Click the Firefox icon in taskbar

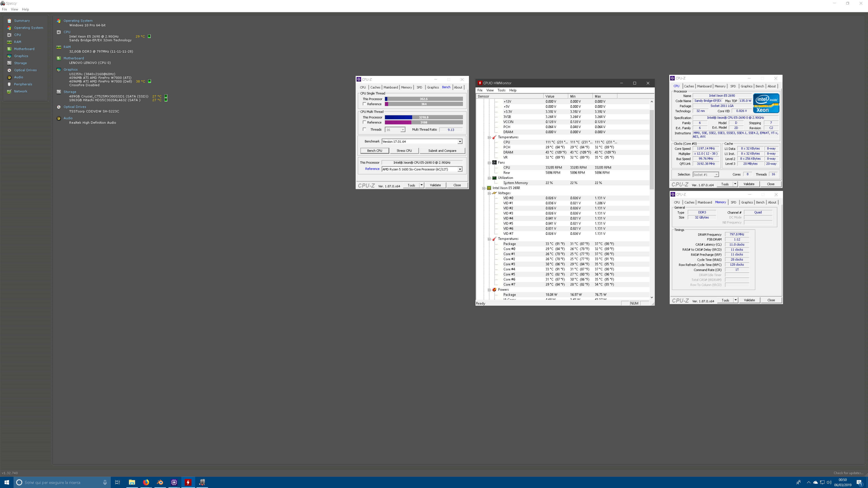pos(146,482)
